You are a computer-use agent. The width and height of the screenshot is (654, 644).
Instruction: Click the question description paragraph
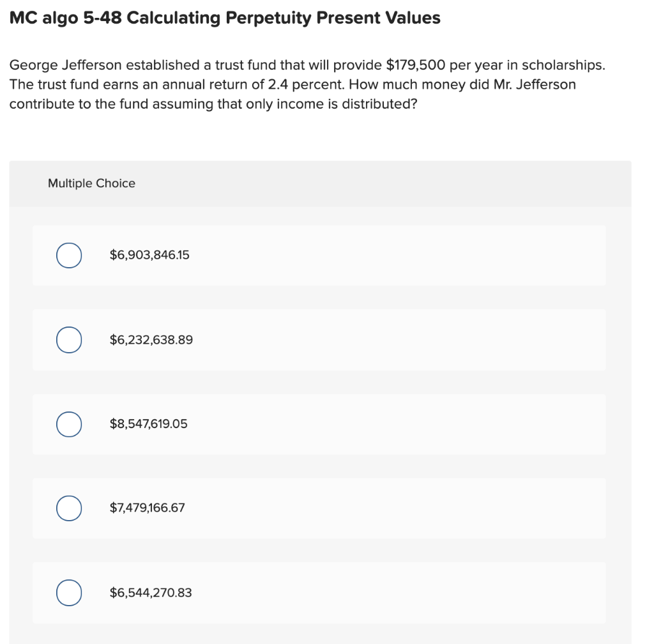coord(307,84)
